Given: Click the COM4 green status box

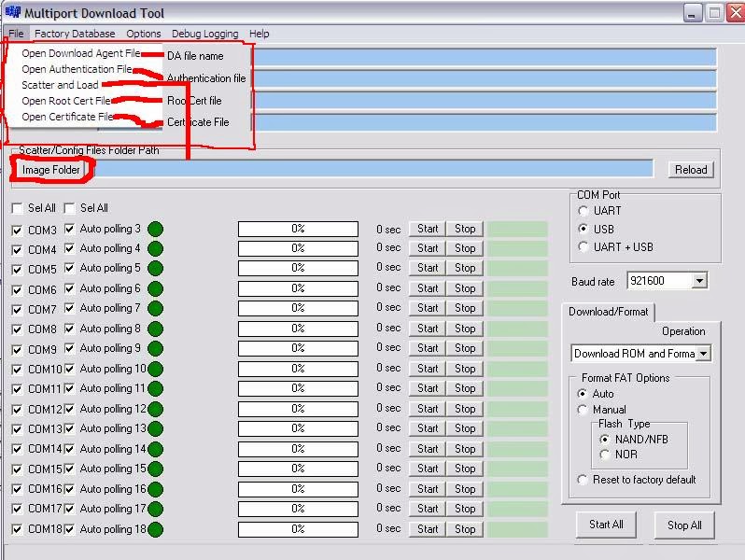Looking at the screenshot, I should 517,248.
